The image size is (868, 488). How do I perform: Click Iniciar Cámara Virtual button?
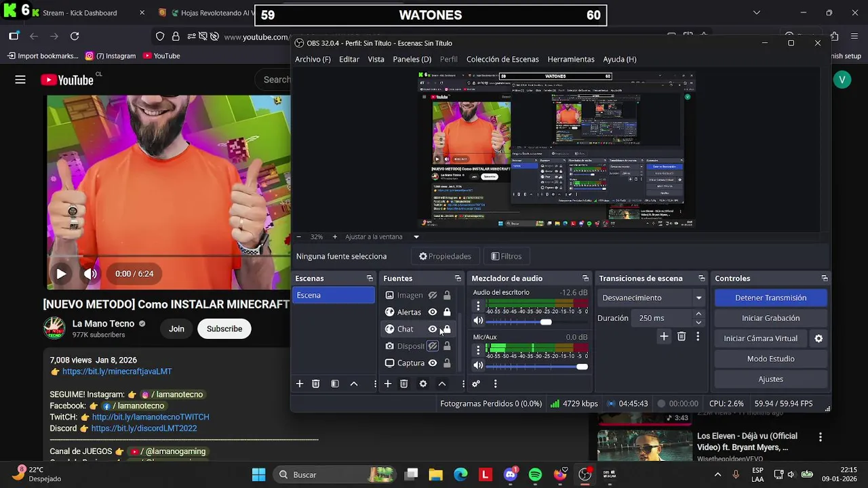point(760,338)
